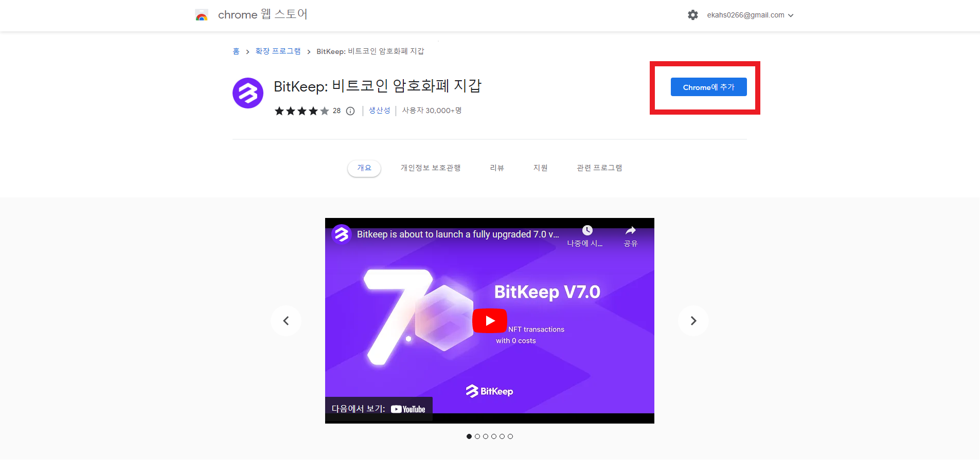
Task: Go to previous slide with left chevron
Action: pos(286,321)
